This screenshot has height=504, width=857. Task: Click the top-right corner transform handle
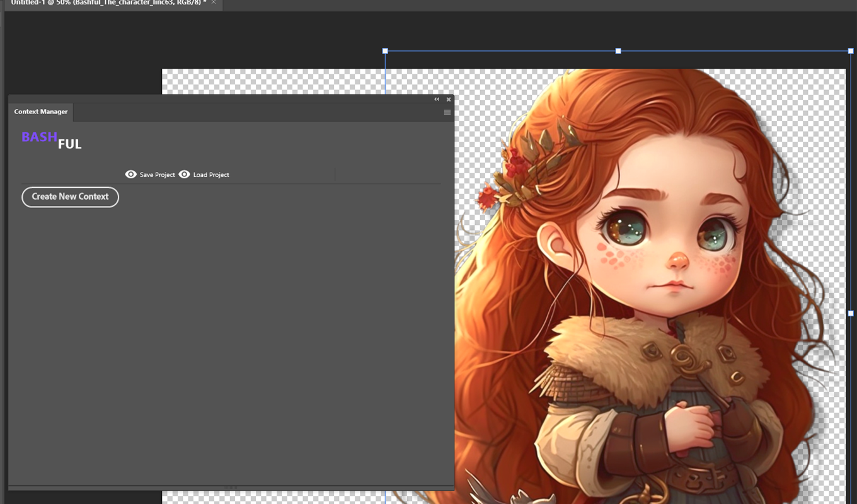(851, 51)
